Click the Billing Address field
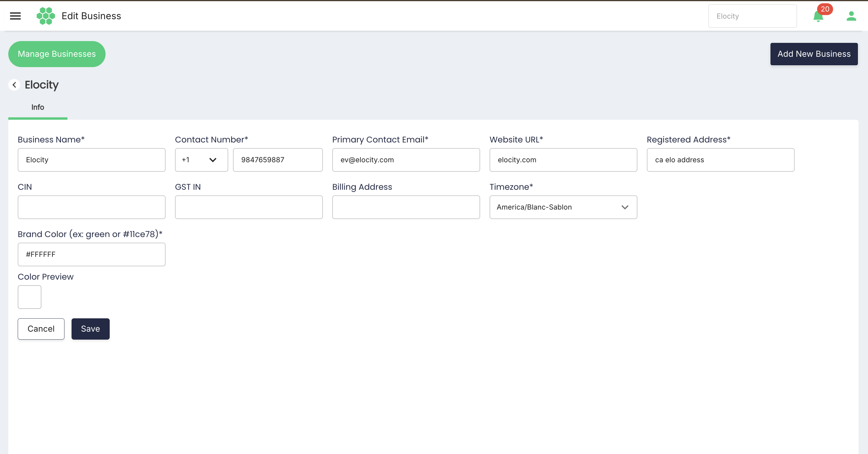The height and width of the screenshot is (454, 868). tap(406, 207)
